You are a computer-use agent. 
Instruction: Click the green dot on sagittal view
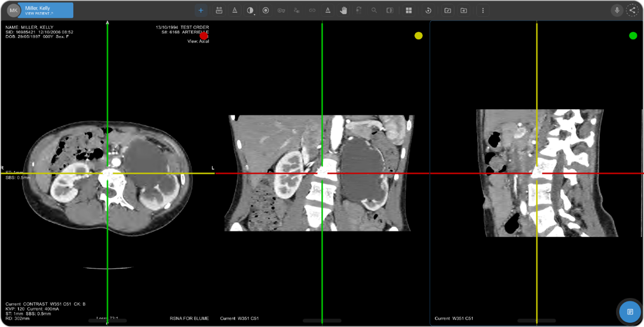pos(633,36)
